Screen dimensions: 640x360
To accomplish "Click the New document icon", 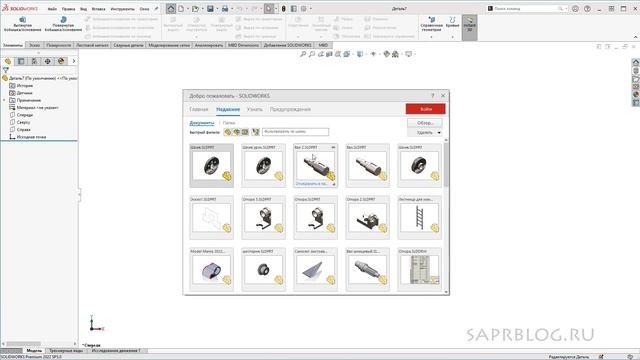I will (181, 9).
